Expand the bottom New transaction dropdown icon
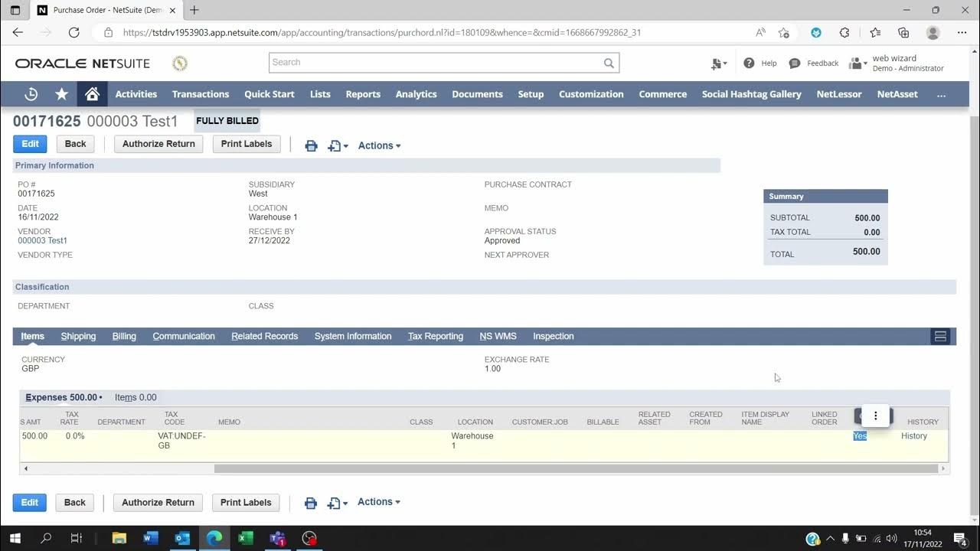Image resolution: width=980 pixels, height=551 pixels. tap(337, 503)
